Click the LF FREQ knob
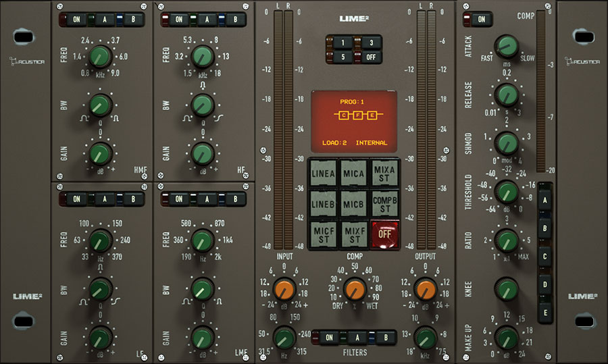608x364 pixels. point(101,240)
